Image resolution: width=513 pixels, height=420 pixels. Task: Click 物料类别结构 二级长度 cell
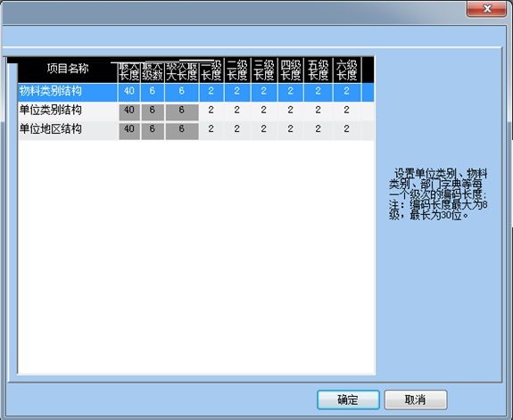click(x=237, y=91)
